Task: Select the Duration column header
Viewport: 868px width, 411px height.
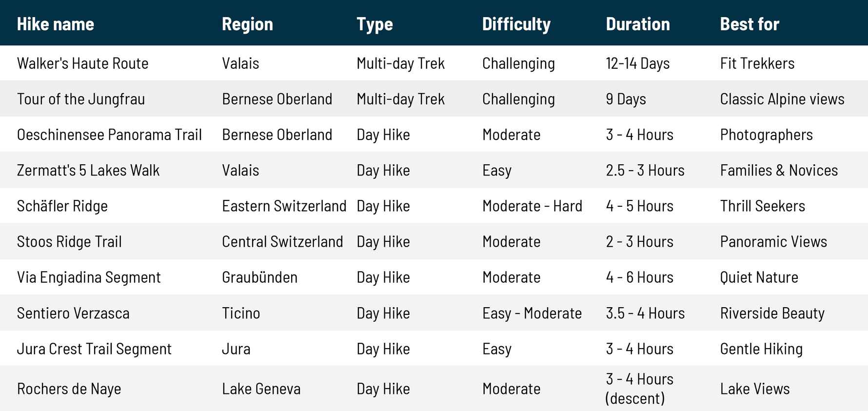Action: (637, 24)
